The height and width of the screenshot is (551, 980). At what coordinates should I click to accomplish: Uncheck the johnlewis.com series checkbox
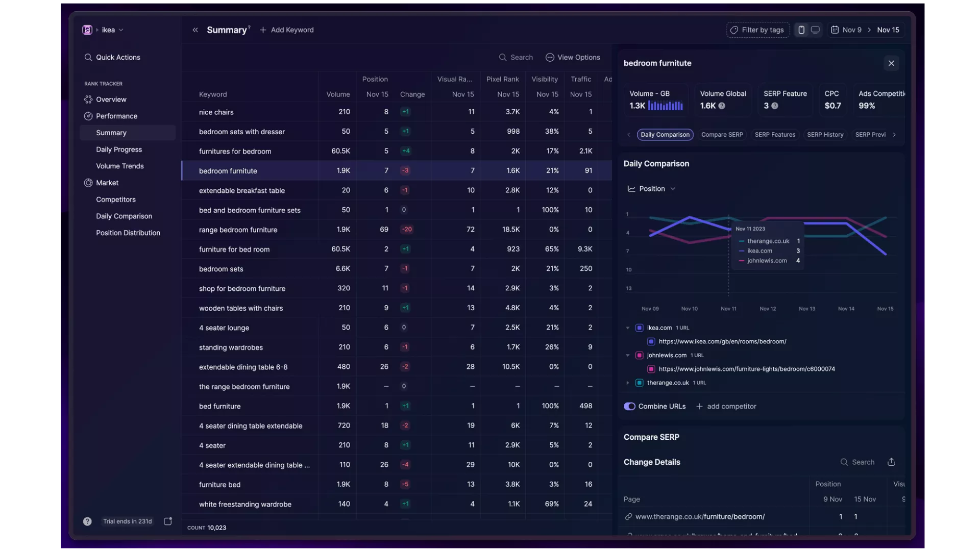639,355
